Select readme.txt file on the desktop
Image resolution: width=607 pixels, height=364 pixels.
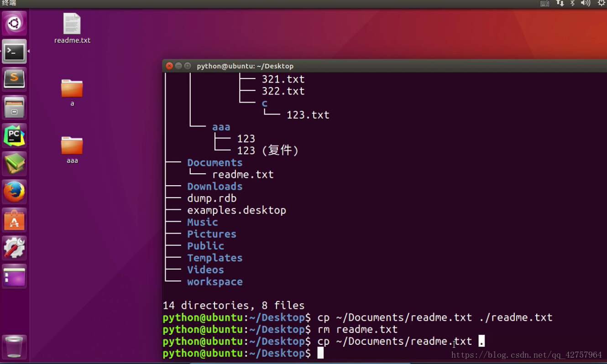pos(72,28)
